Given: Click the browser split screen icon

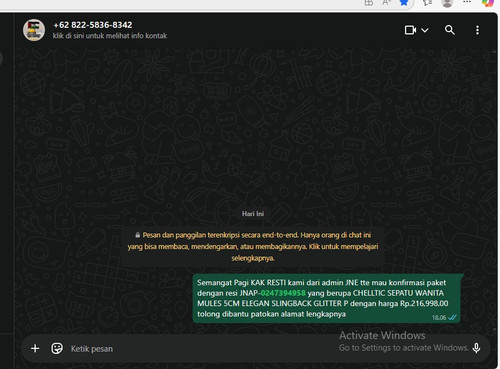Looking at the screenshot, I should click(x=368, y=3).
